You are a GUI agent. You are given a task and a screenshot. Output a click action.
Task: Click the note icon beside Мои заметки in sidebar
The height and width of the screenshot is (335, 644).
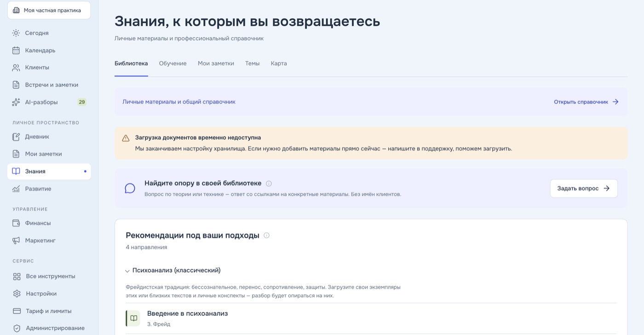click(16, 154)
